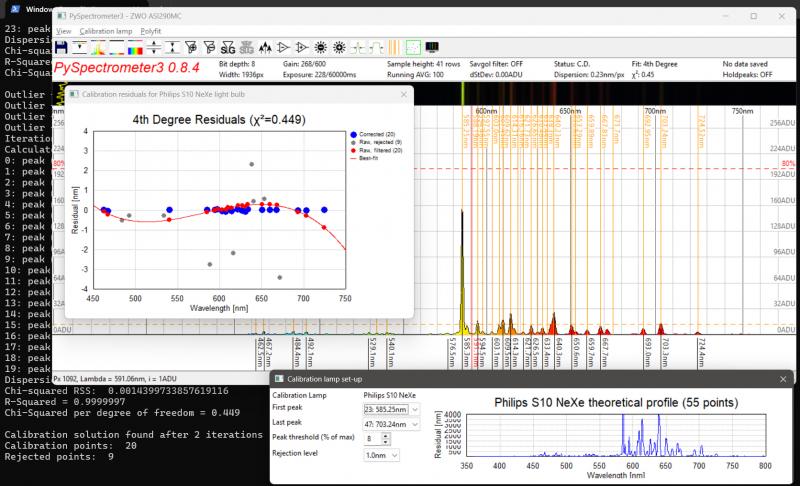Close the Calibration lamp set-up dialog
This screenshot has width=800, height=486.
tap(782, 378)
